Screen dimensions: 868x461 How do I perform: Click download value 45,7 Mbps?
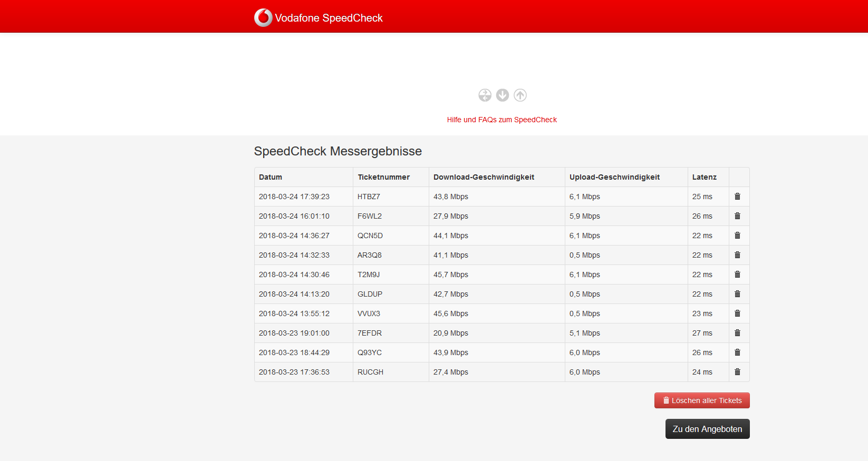(x=451, y=274)
